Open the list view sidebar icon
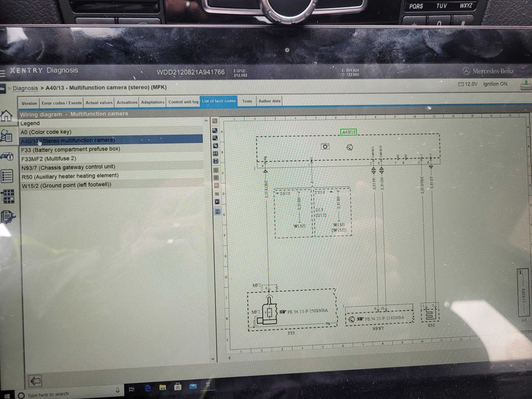 pyautogui.click(x=7, y=176)
